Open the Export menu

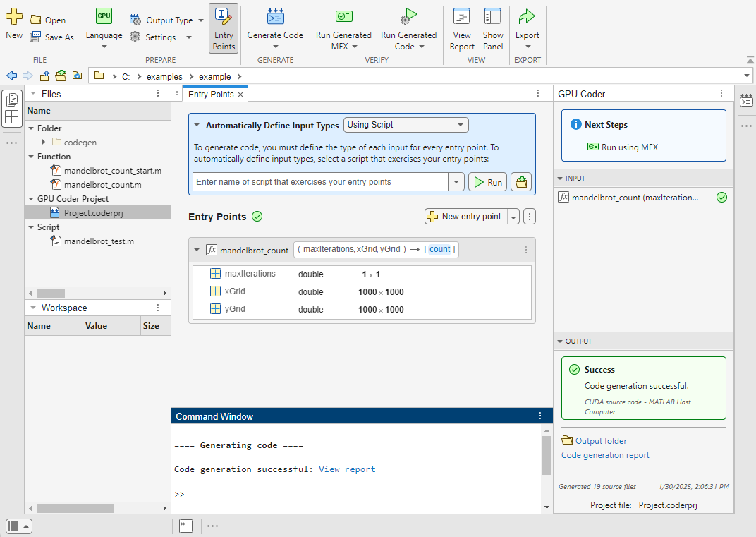tap(527, 29)
